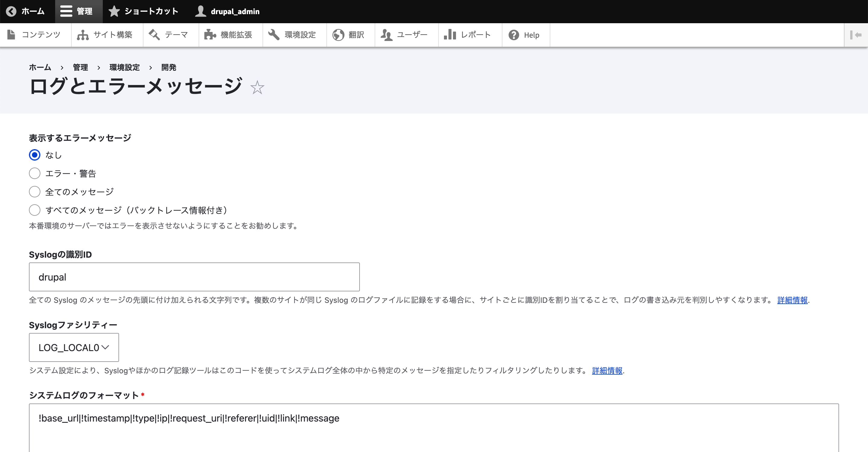Select すべてのメッセージ（バックトレース情報付き）option
This screenshot has height=452, width=868.
[34, 210]
